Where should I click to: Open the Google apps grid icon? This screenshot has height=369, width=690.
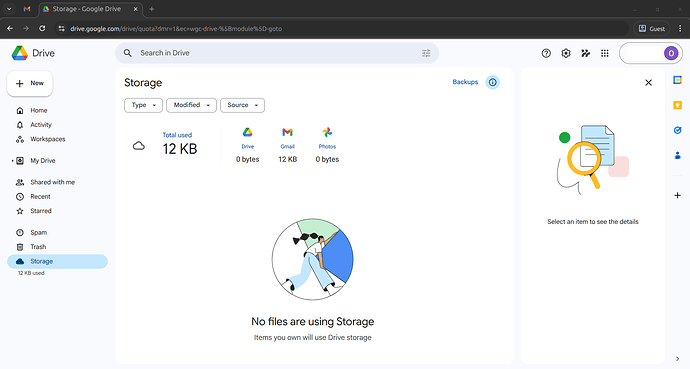click(x=605, y=53)
